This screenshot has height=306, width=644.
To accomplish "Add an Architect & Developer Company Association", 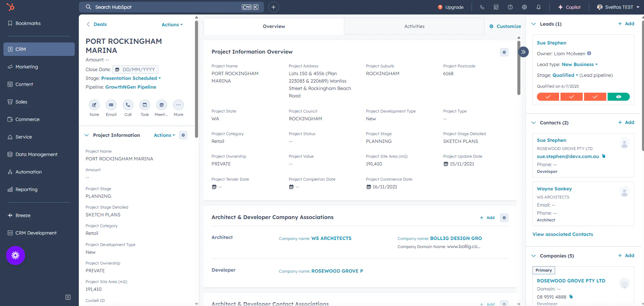I will tap(487, 218).
